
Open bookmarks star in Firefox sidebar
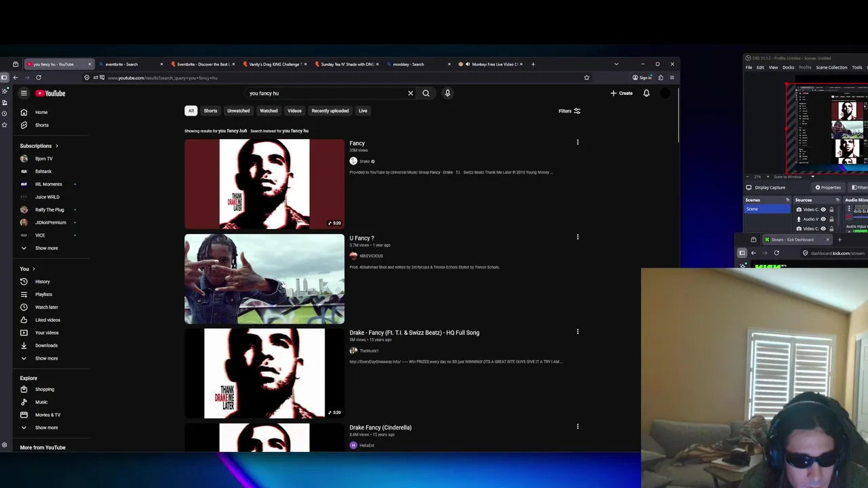[x=4, y=125]
